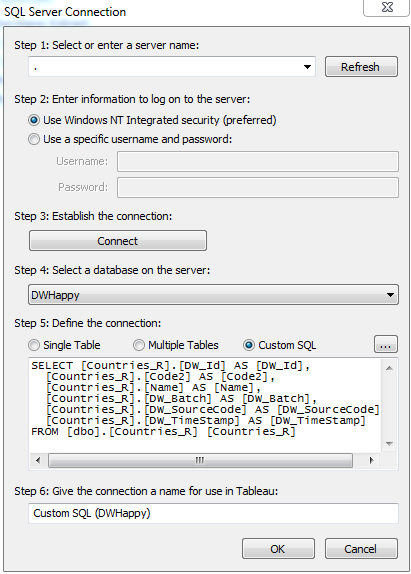
Task: Close the SQL Server Connection dialog
Action: click(386, 7)
